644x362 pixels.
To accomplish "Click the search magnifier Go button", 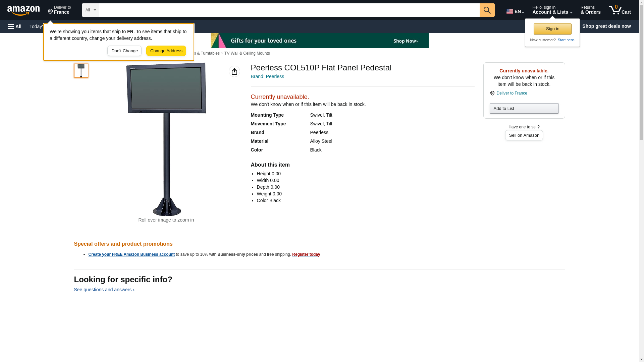I will click(487, 10).
